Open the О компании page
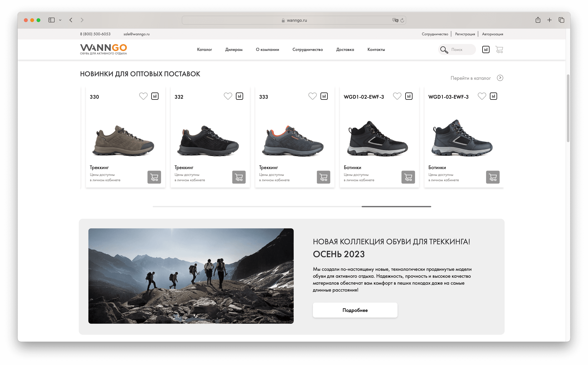This screenshot has height=365, width=588. tap(267, 49)
